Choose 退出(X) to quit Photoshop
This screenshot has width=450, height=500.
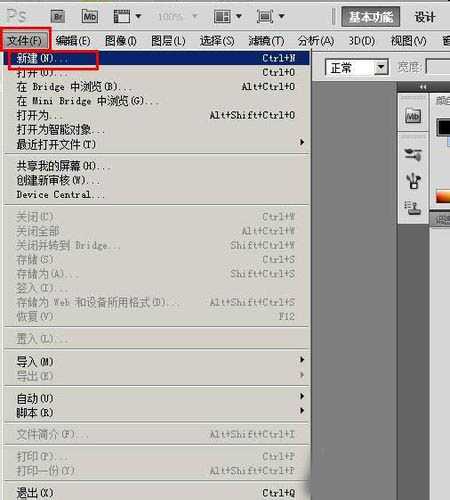coord(156,492)
